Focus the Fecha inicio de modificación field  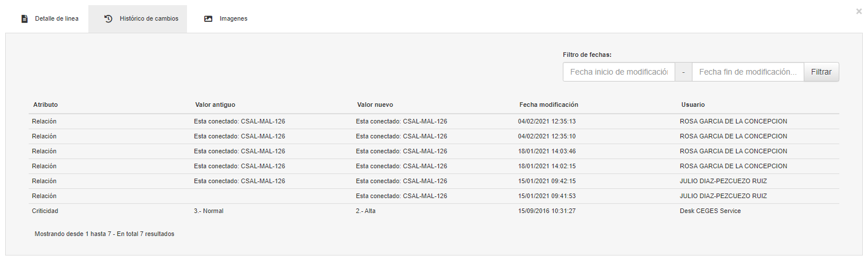[x=619, y=72]
